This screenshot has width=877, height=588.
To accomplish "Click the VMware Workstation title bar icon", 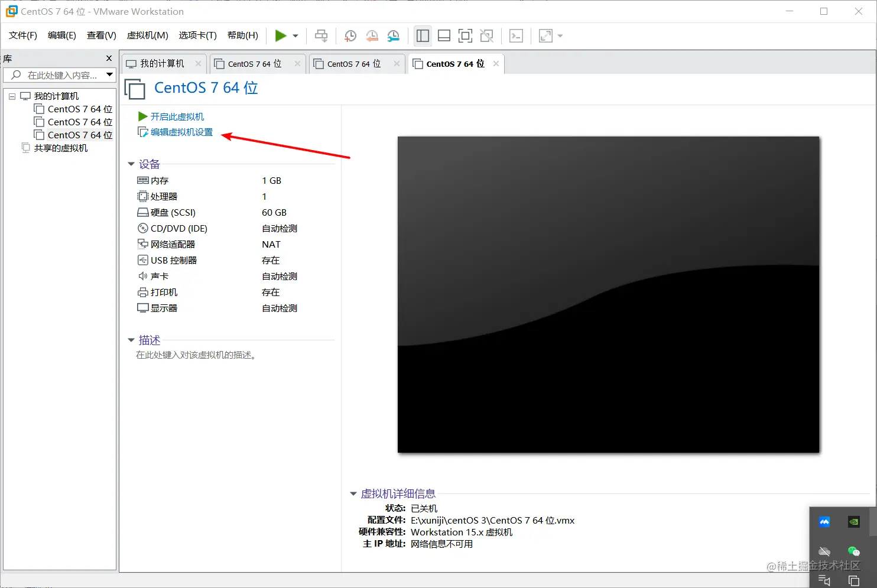I will [x=11, y=11].
